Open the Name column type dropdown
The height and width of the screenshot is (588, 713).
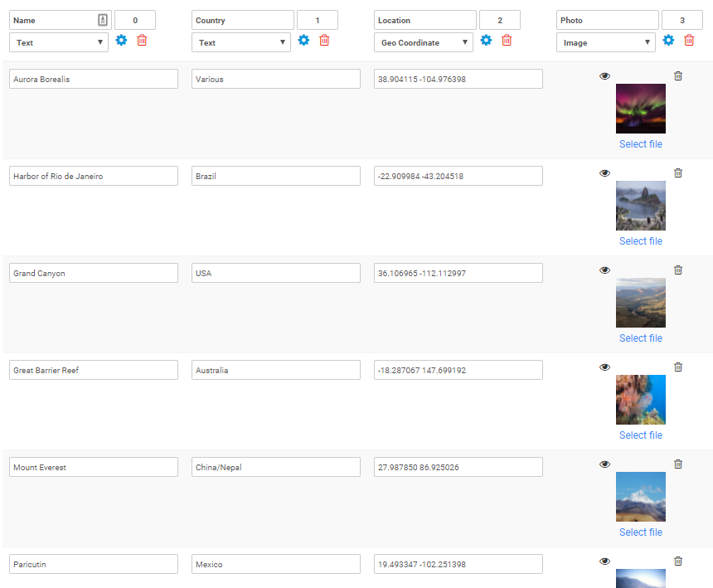pos(59,42)
